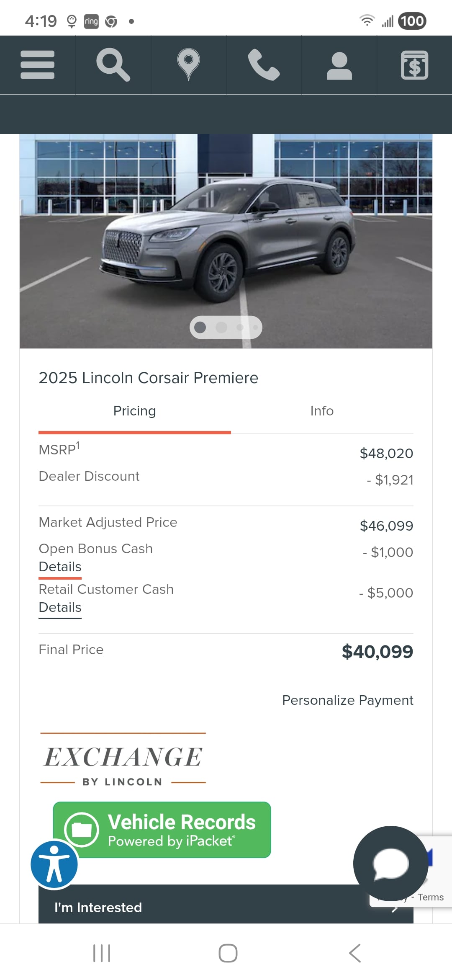Click Personalize Payment link
The height and width of the screenshot is (980, 452).
point(347,700)
